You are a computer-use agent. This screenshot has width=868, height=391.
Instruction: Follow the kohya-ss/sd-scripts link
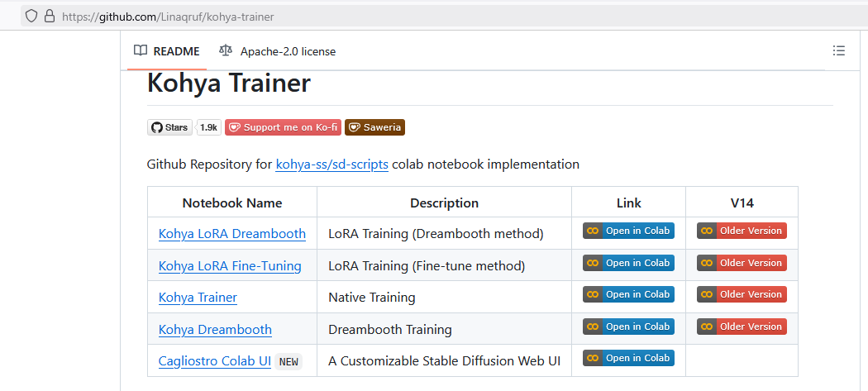331,165
